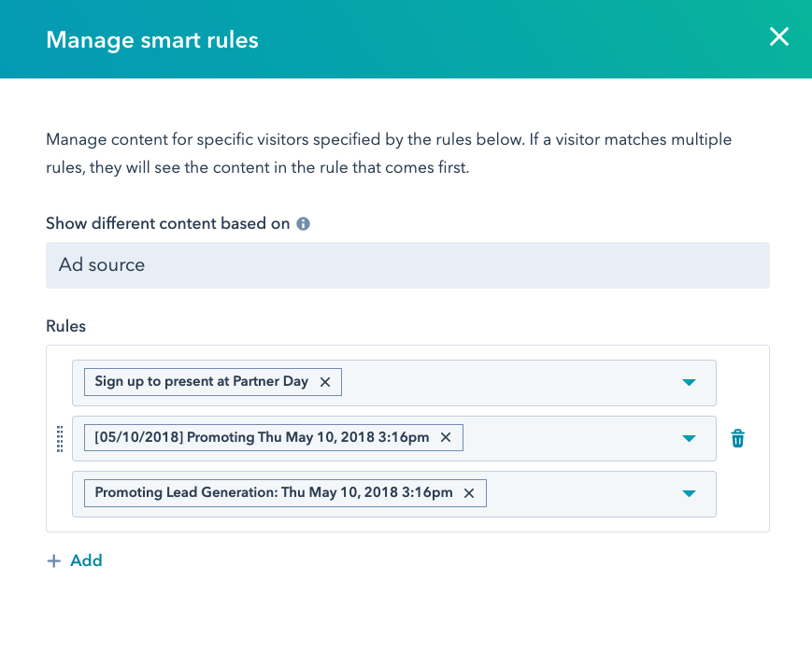812x652 pixels.
Task: Click empty area in third rule field
Action: 579,494
